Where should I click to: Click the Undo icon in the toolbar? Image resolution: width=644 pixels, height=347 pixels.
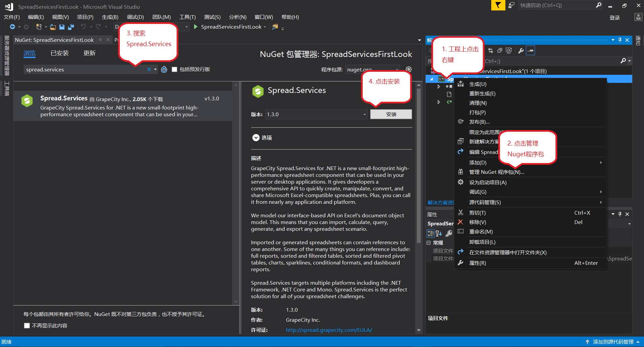84,27
